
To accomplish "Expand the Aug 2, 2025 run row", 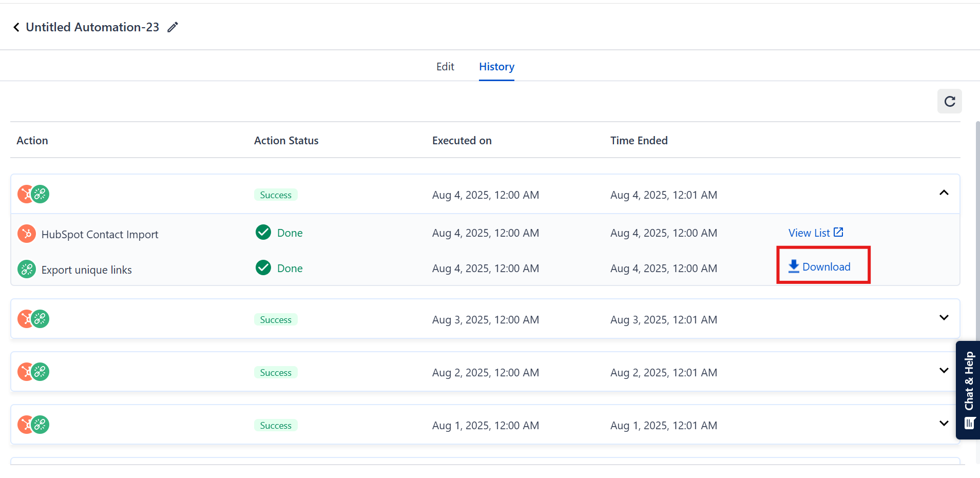I will pyautogui.click(x=944, y=371).
